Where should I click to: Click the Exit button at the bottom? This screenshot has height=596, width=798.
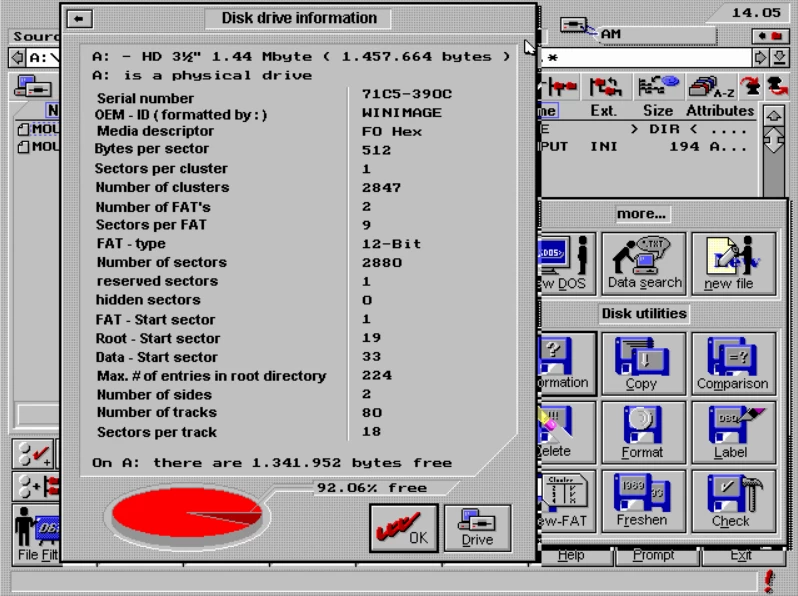(x=744, y=556)
